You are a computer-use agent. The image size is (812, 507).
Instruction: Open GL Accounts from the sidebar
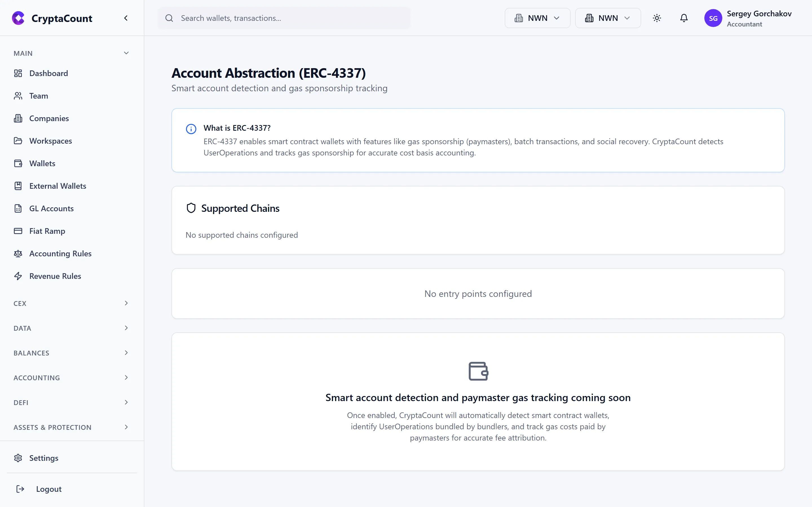point(51,208)
